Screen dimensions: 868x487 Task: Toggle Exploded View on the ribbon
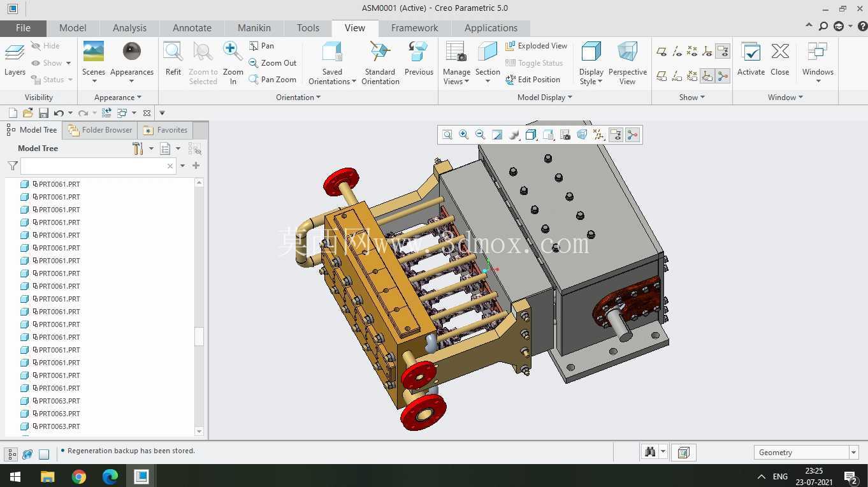(x=536, y=46)
